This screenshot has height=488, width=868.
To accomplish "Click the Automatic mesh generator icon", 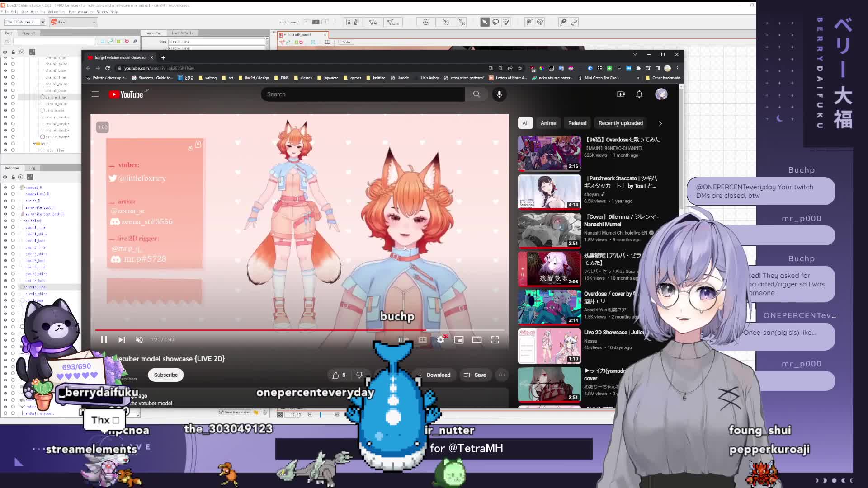I will click(x=393, y=22).
